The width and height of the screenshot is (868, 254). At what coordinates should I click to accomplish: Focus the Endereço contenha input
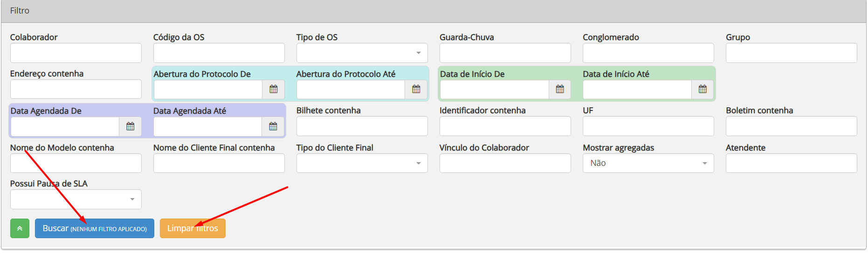point(76,89)
